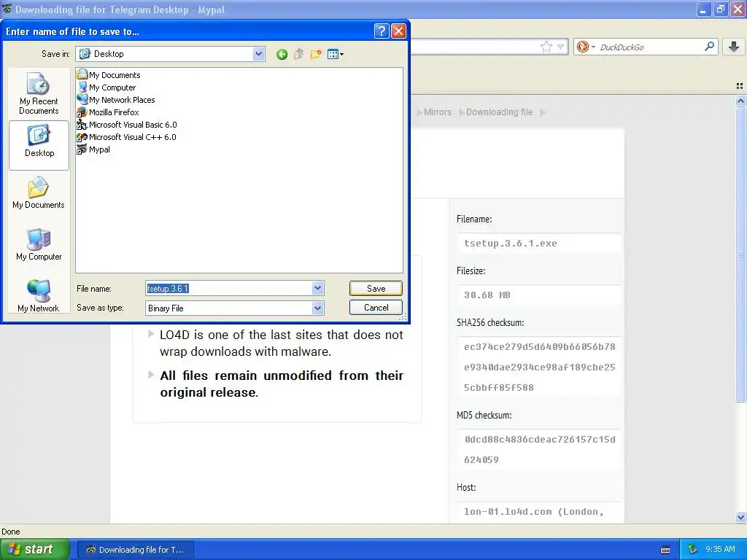Expand the Save in location dropdown

coord(259,54)
